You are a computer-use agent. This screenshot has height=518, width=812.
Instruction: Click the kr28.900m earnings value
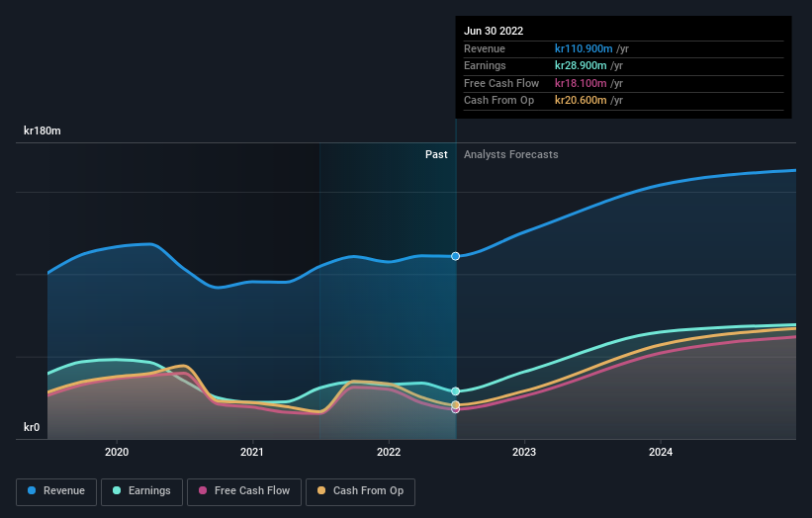tap(581, 65)
